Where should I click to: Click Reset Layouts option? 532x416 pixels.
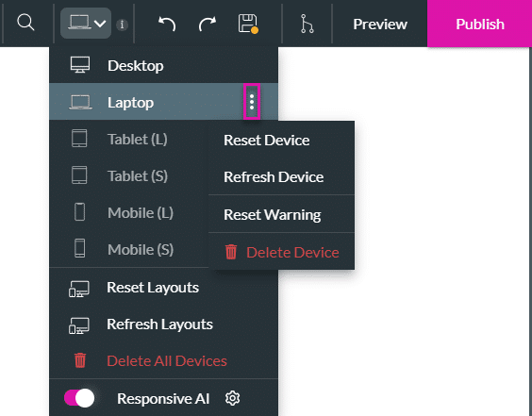(x=163, y=287)
